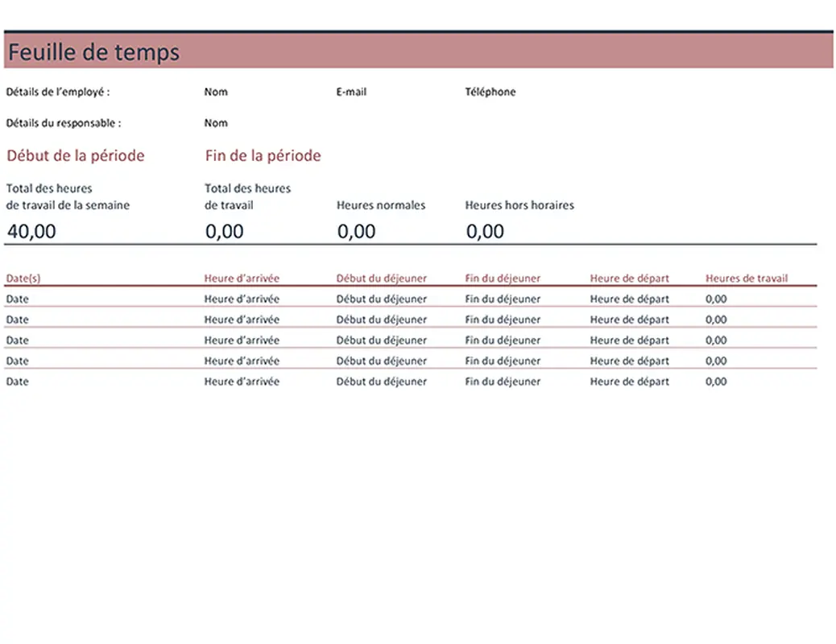The image size is (836, 644).
Task: Select the first row's "Date" cell
Action: 17,299
